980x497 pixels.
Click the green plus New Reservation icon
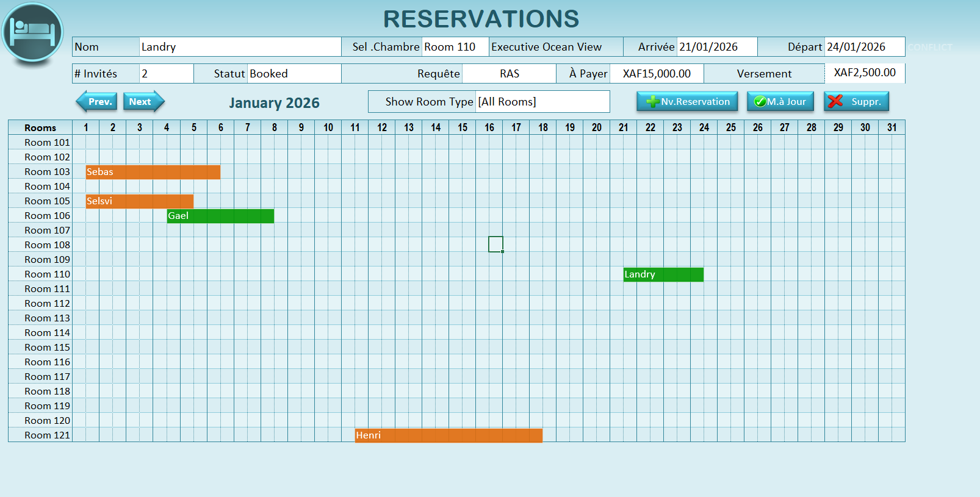coord(652,102)
